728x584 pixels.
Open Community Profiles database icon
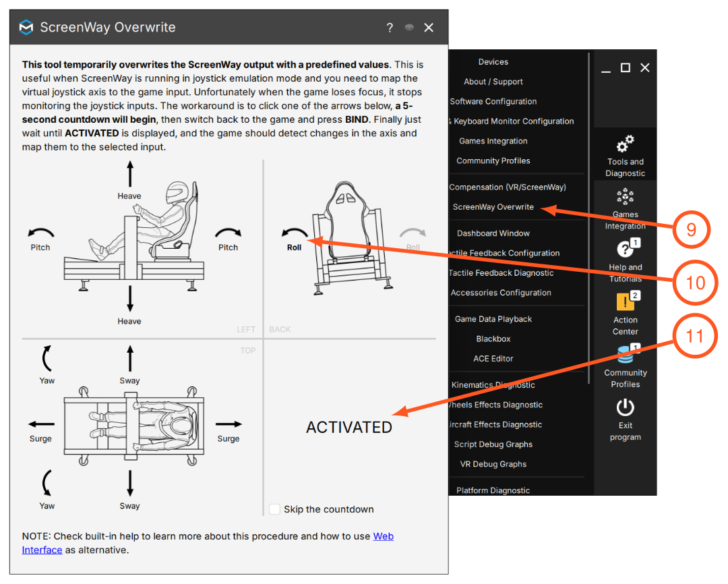point(625,355)
